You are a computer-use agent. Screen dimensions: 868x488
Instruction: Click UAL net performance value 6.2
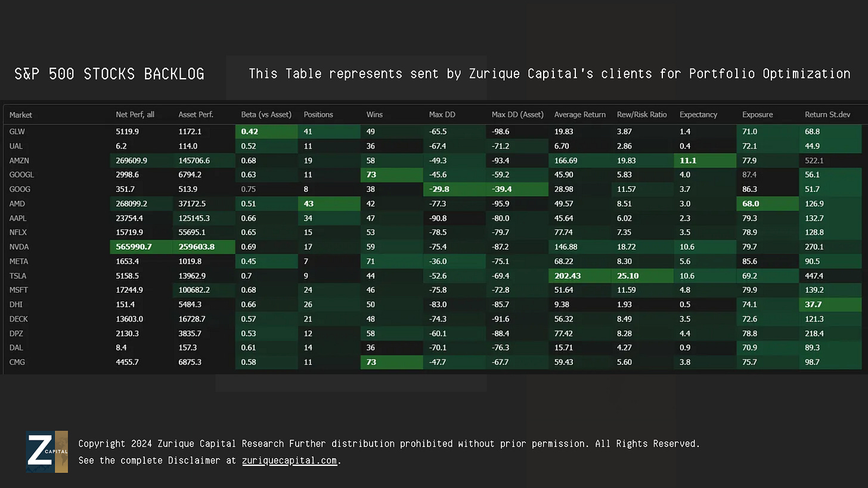pos(120,146)
